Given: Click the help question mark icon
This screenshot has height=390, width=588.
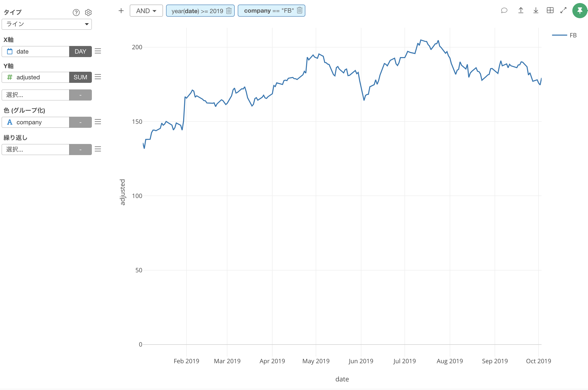Looking at the screenshot, I should click(x=76, y=12).
